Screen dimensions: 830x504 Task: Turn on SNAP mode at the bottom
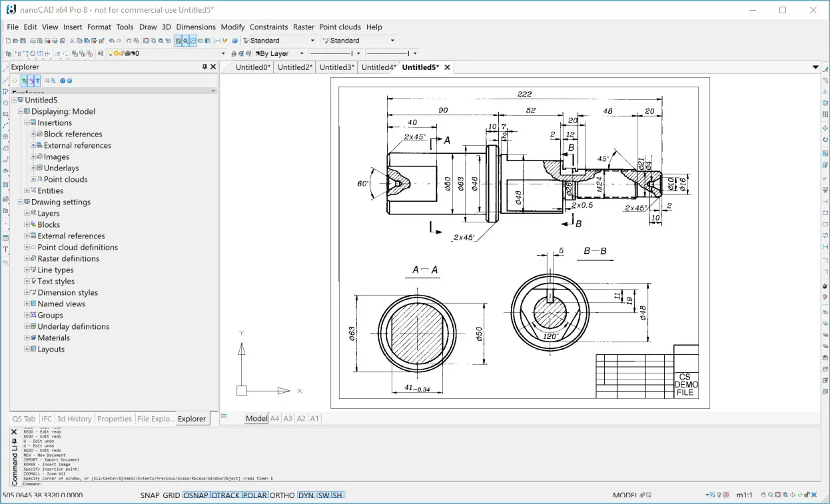tap(149, 495)
